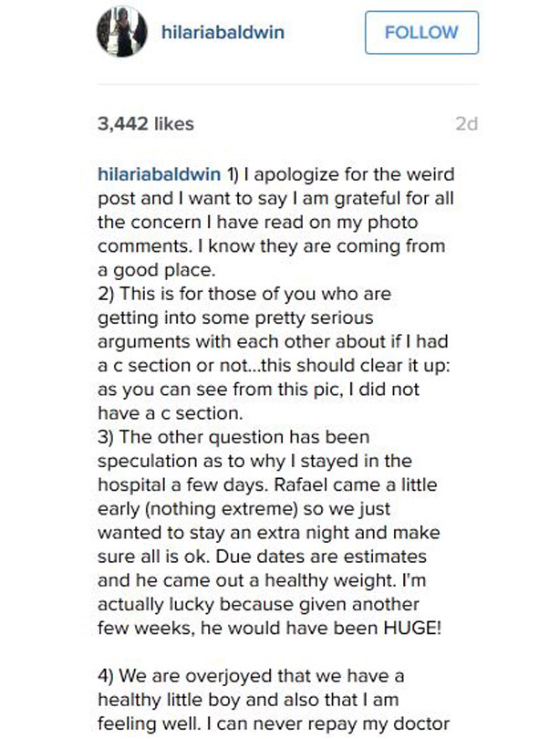Click the '1) I apologize' caption line
The image size is (560, 739).
pos(340,174)
